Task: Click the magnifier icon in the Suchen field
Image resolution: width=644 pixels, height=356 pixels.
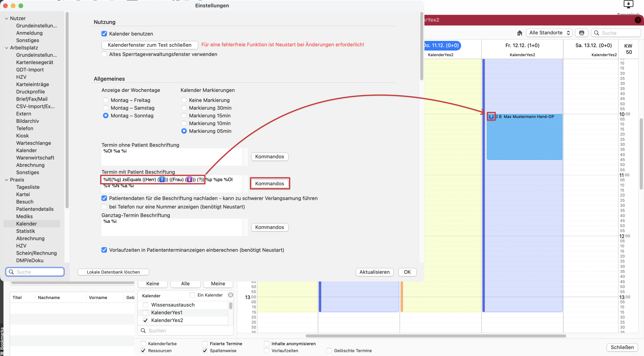Action: (x=143, y=331)
